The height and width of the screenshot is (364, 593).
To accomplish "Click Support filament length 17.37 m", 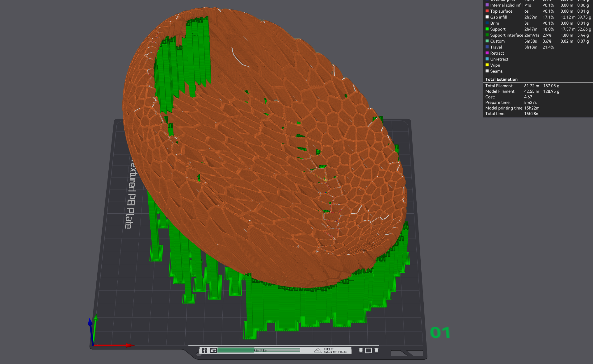I will [x=568, y=29].
